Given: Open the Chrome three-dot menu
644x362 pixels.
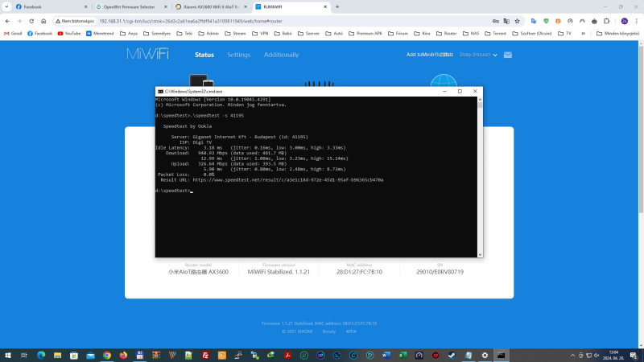Looking at the screenshot, I should pyautogui.click(x=636, y=21).
